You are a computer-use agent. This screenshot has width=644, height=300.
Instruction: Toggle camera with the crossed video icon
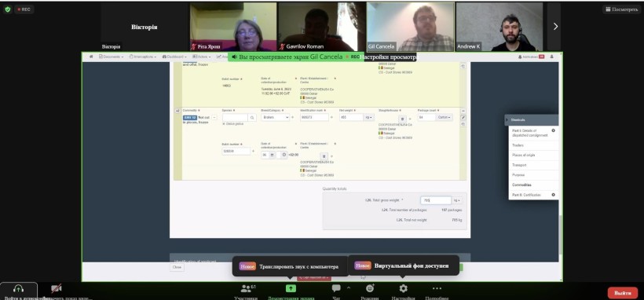pyautogui.click(x=57, y=288)
